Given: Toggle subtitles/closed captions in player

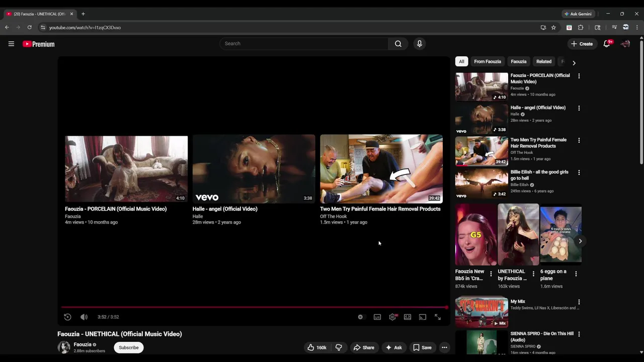Looking at the screenshot, I should pos(377,317).
